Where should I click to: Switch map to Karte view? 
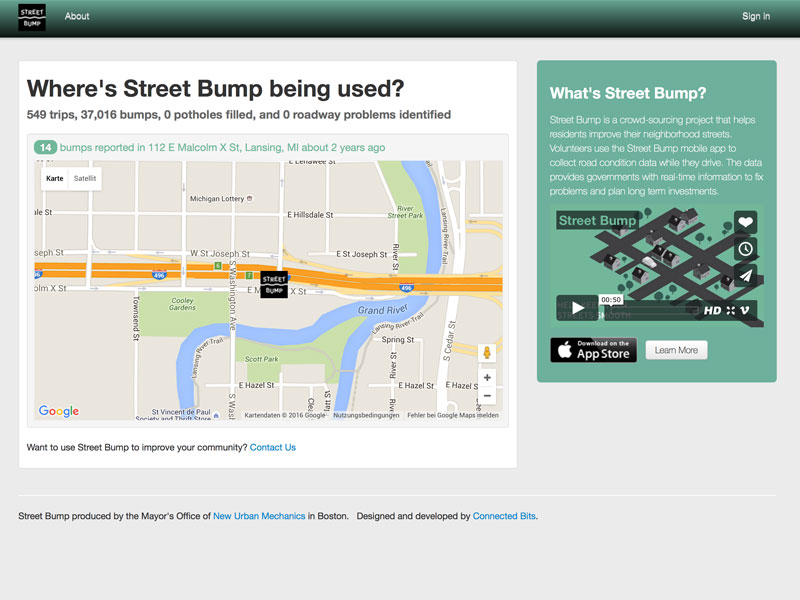(x=55, y=179)
